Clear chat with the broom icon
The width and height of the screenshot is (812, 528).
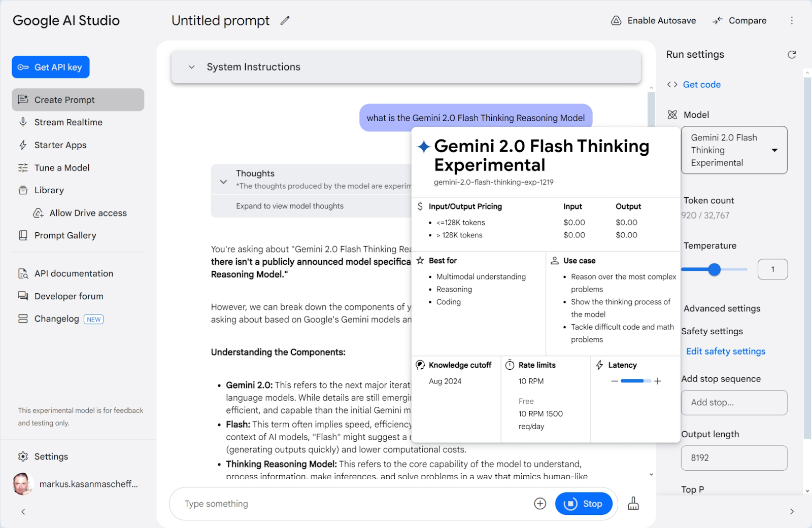(x=633, y=503)
